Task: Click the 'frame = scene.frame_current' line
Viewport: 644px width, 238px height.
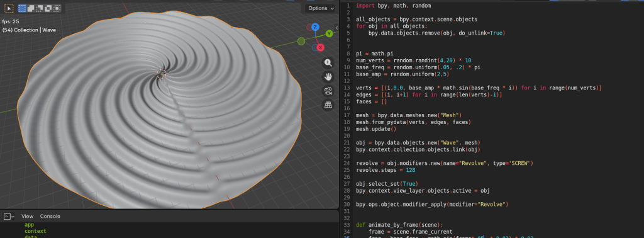Action: click(x=410, y=232)
